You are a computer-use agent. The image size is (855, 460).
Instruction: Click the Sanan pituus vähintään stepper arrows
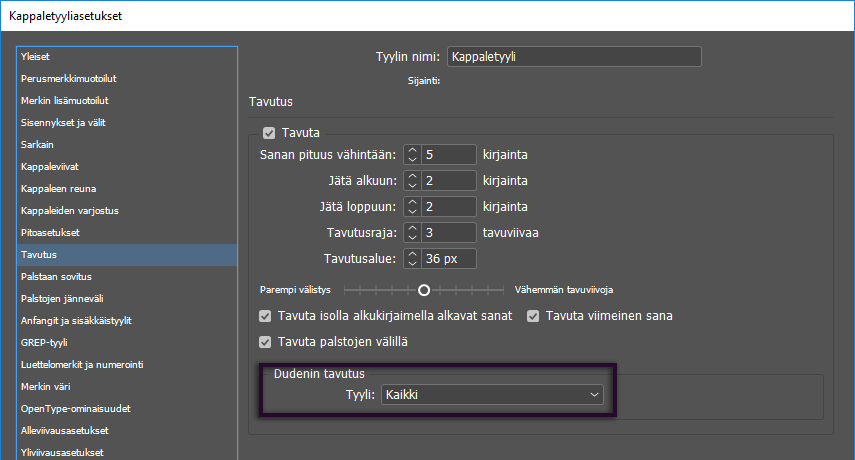tap(412, 155)
